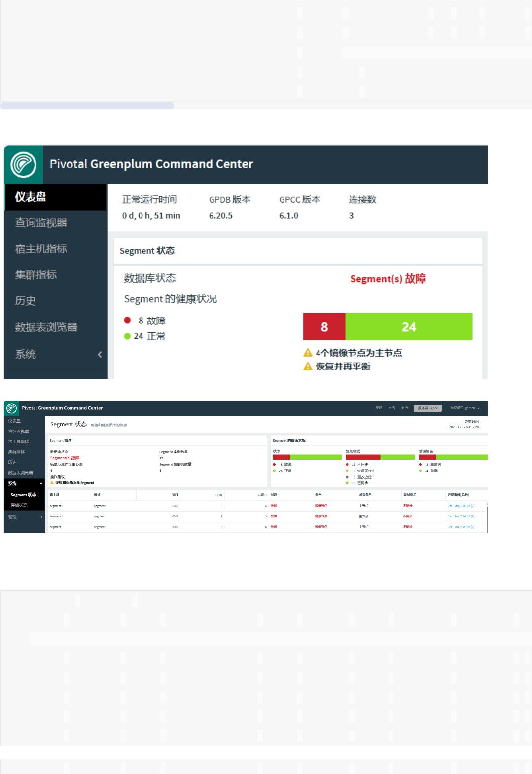
Task: Click the 支持 link in the header
Action: (x=404, y=408)
